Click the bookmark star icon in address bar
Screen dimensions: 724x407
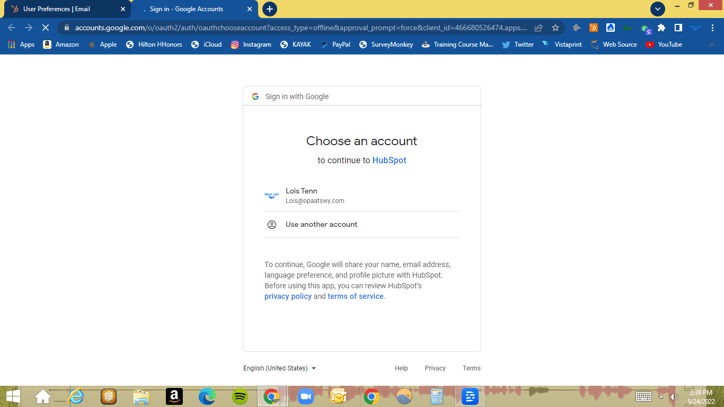555,28
